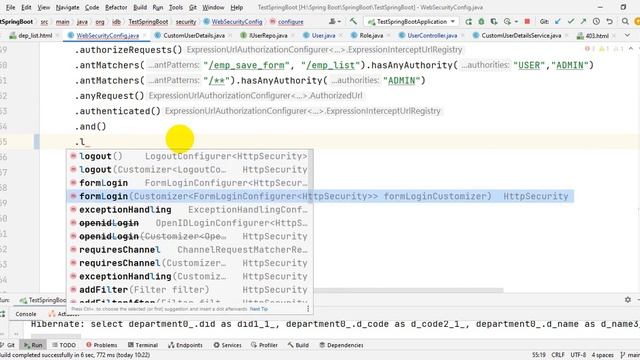Open the Services tool window
The height and width of the screenshot is (360, 640).
coord(228,345)
